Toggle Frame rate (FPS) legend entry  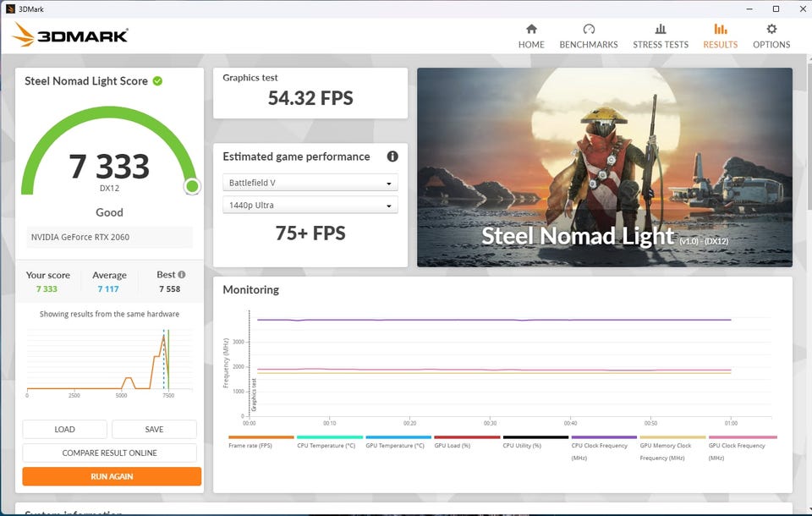(x=261, y=442)
